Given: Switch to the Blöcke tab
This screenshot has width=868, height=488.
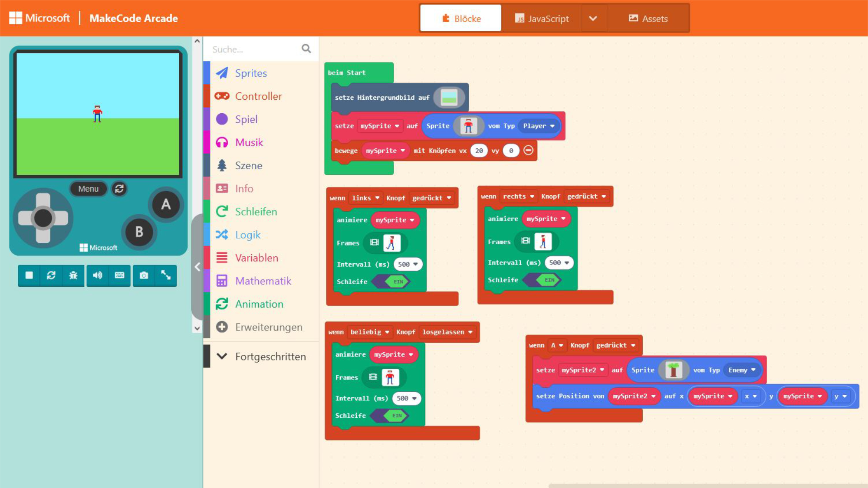Looking at the screenshot, I should tap(461, 18).
